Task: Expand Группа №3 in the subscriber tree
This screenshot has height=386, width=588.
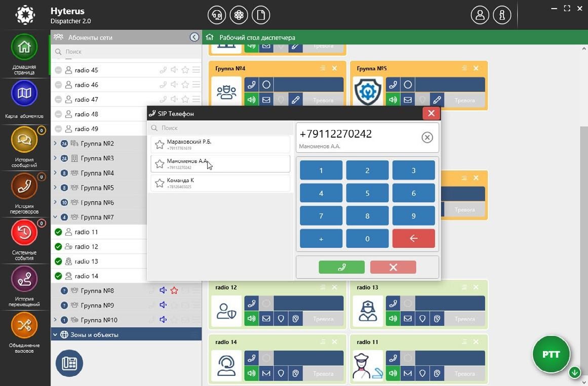Action: pos(55,158)
